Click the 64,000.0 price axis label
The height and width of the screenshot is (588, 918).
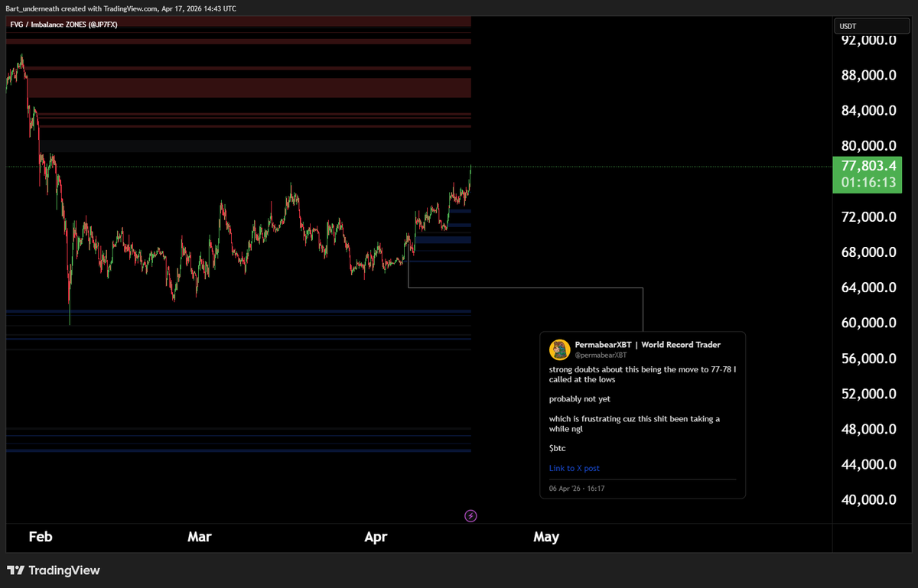tap(868, 288)
